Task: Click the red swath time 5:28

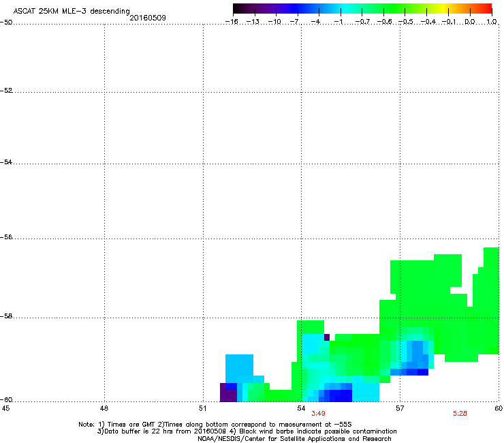Action: tap(460, 414)
